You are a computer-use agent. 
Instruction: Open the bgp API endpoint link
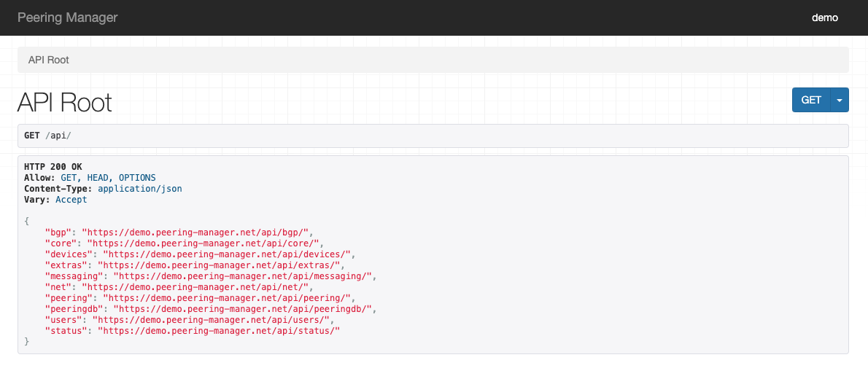[x=196, y=232]
